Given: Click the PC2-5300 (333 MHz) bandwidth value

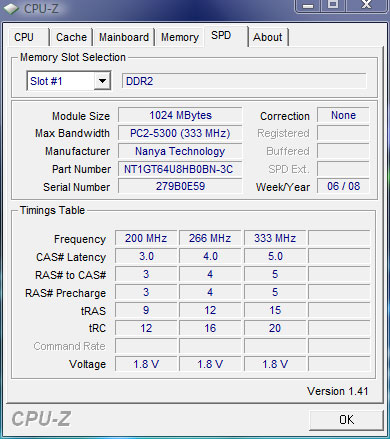Looking at the screenshot, I should [x=180, y=133].
